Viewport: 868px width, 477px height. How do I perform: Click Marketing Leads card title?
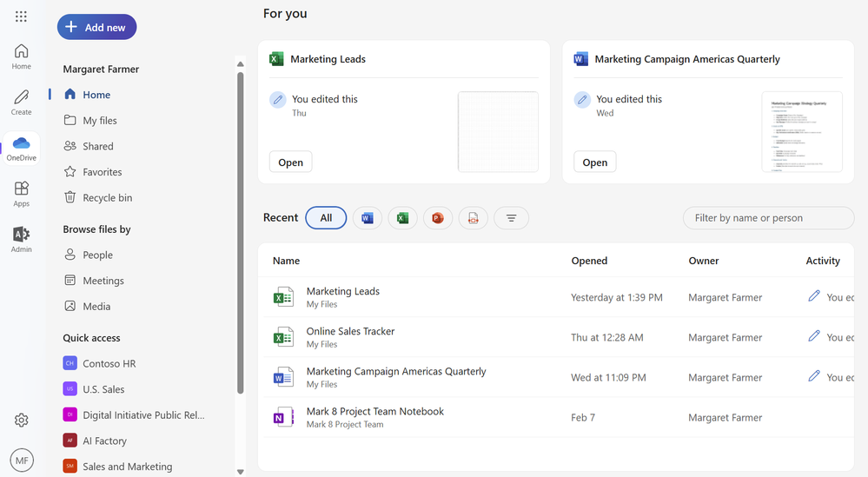[x=328, y=59]
